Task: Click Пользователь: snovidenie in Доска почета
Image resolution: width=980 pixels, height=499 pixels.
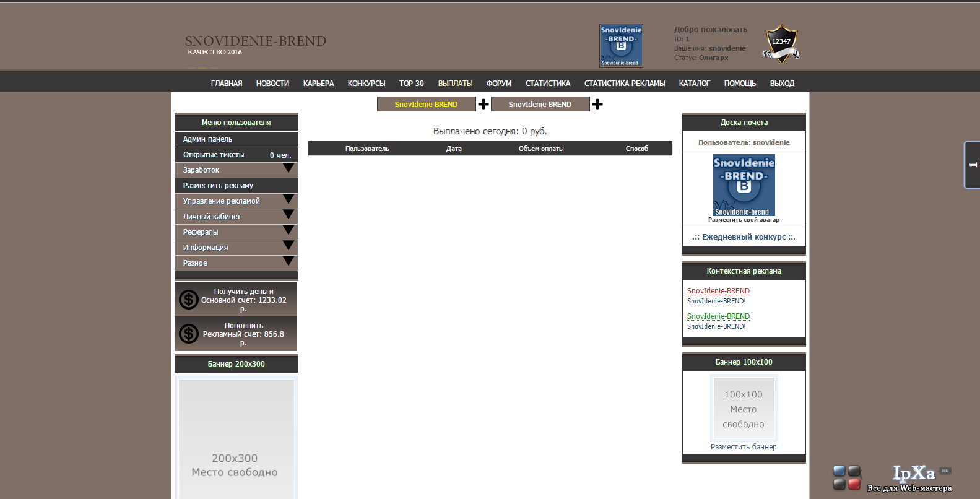Action: click(x=744, y=142)
